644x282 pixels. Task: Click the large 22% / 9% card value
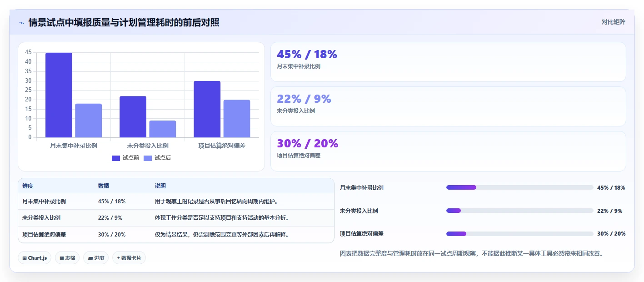304,99
